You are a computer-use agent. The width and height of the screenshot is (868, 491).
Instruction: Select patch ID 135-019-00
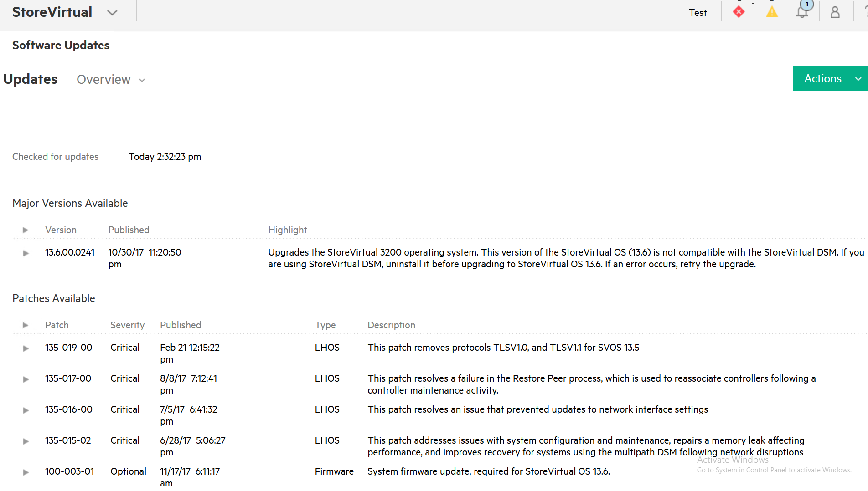(x=68, y=348)
